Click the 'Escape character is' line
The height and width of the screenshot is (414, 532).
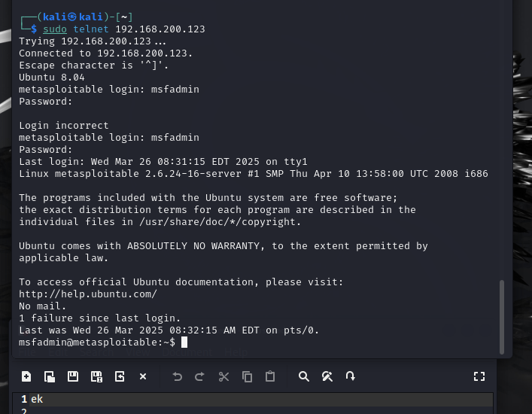[x=93, y=65]
